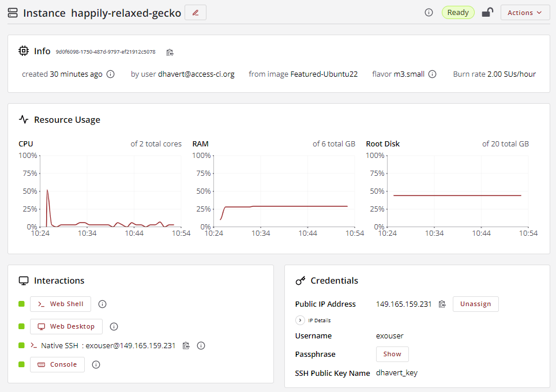Screen dimensions: 556x392
Task: Copy the public IP address
Action: [x=442, y=304]
